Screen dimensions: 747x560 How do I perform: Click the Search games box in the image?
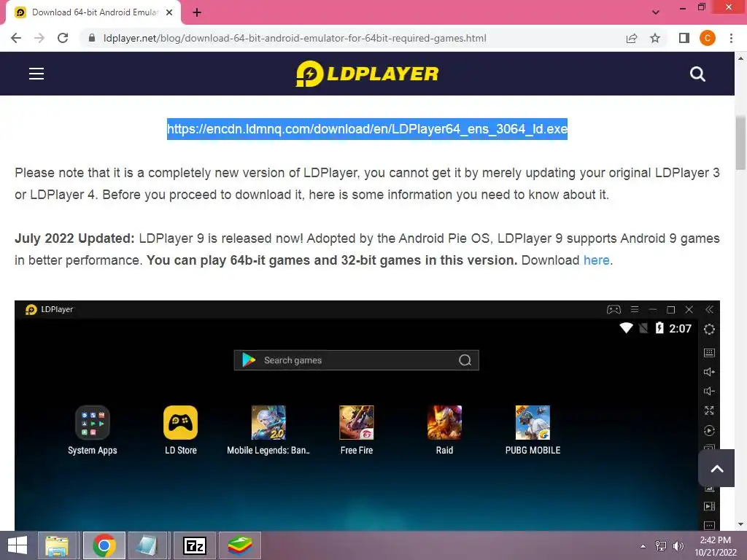pos(356,360)
